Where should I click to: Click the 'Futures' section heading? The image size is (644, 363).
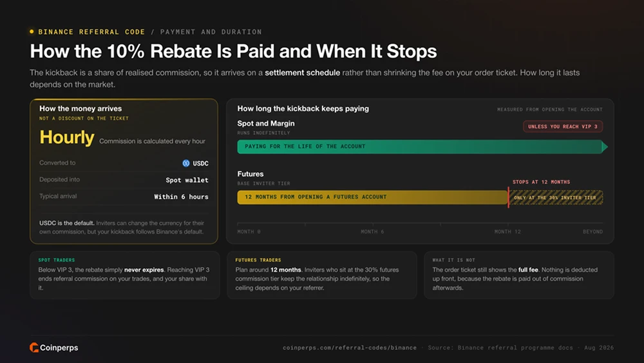point(251,174)
